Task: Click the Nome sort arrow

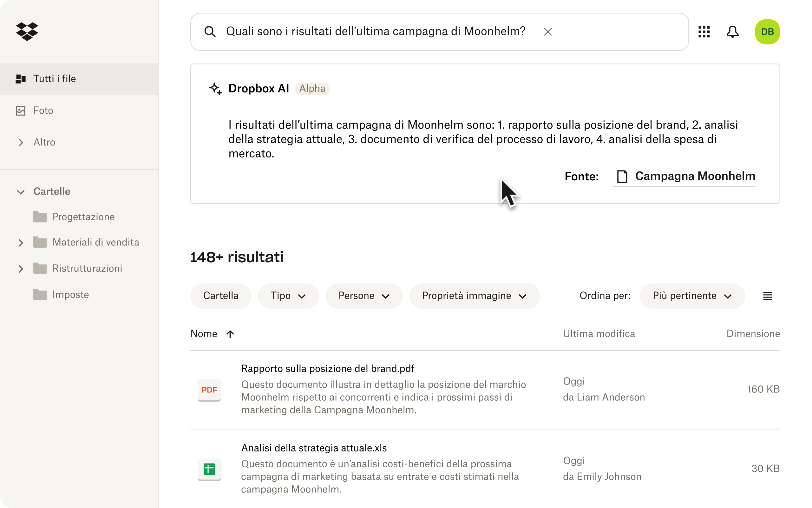Action: [x=230, y=334]
